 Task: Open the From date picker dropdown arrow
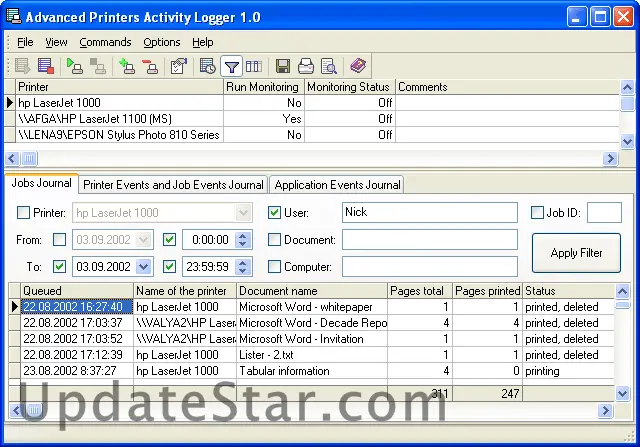point(144,240)
